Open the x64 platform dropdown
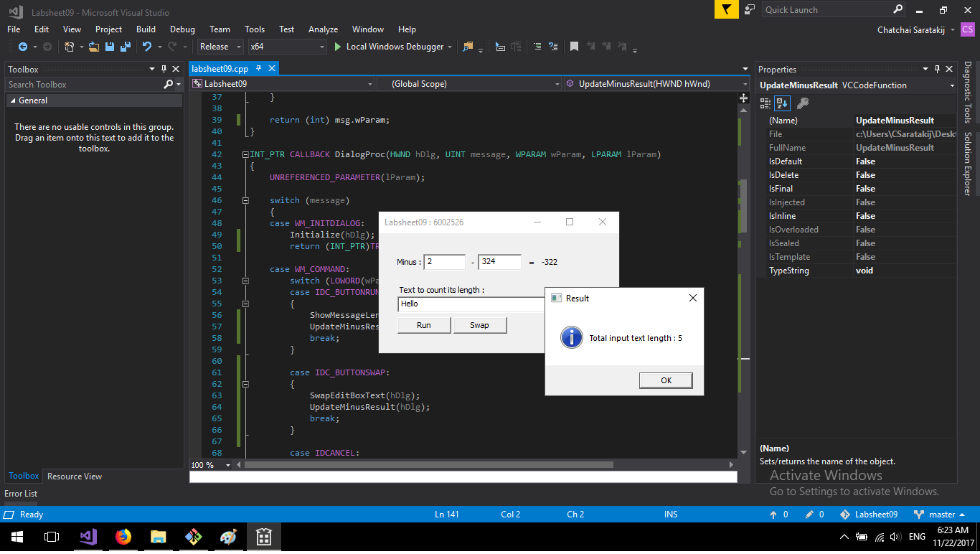980x554 pixels. (x=287, y=47)
